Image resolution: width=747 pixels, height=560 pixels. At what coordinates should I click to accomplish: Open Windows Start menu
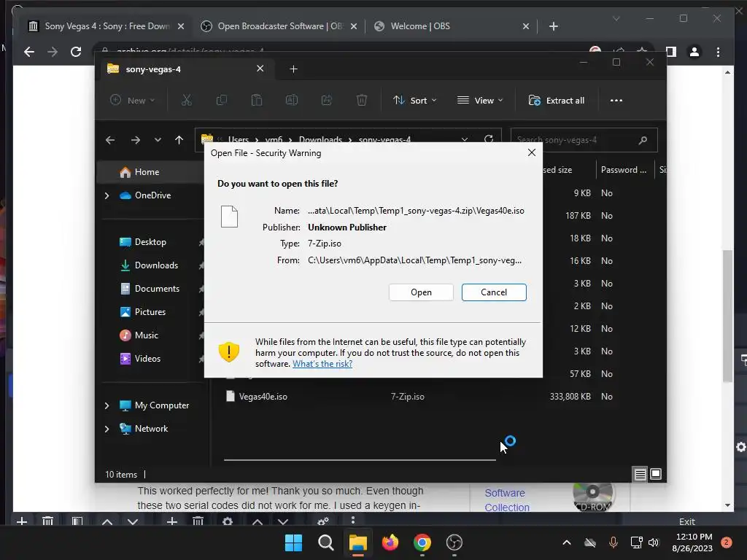(x=293, y=542)
